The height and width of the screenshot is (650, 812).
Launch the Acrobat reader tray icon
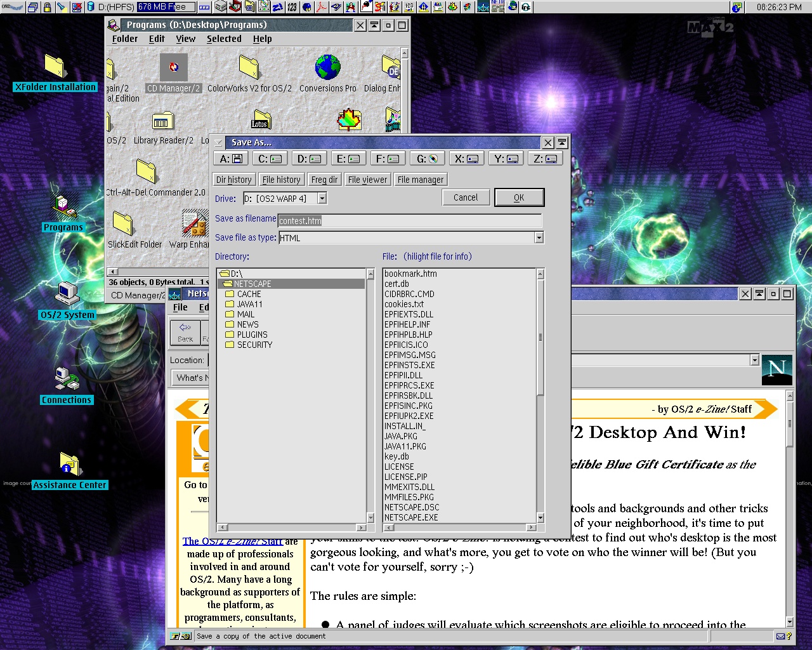click(322, 7)
